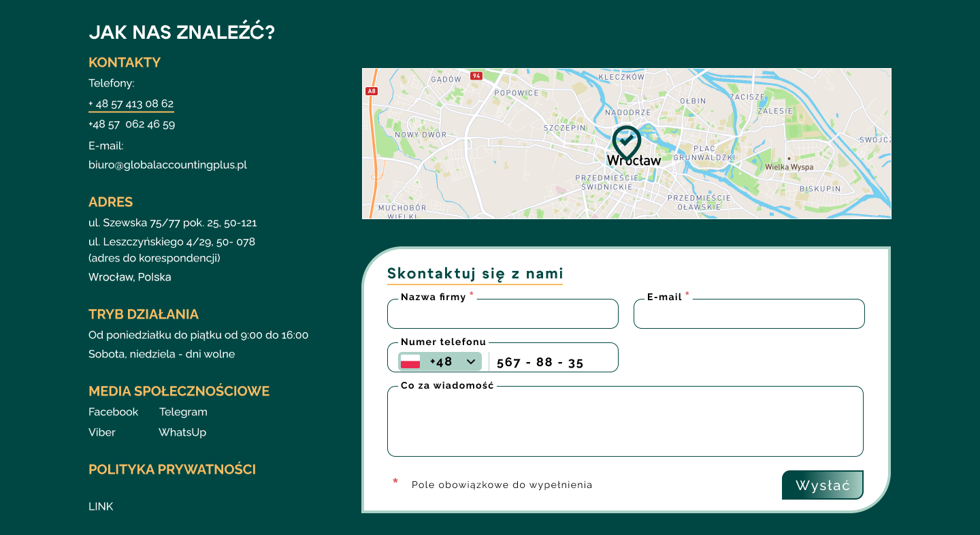Click the Od poniedziałku do piątku hours text

coord(199,335)
